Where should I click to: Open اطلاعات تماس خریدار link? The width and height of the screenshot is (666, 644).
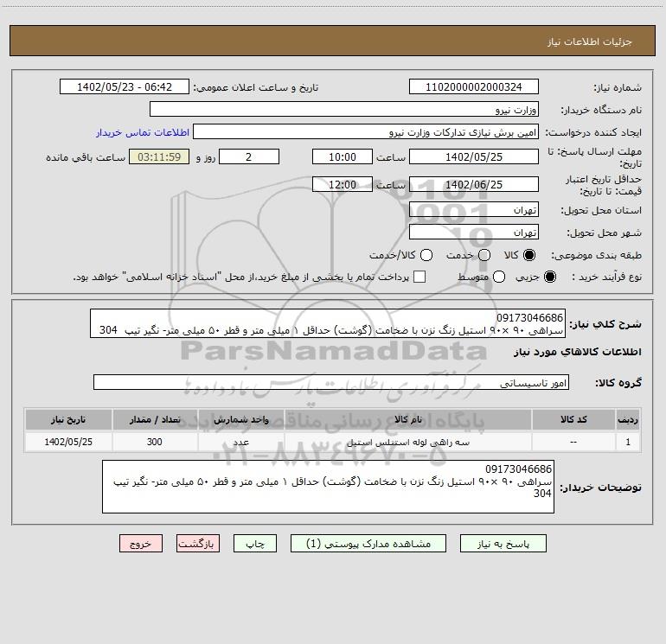tap(143, 132)
